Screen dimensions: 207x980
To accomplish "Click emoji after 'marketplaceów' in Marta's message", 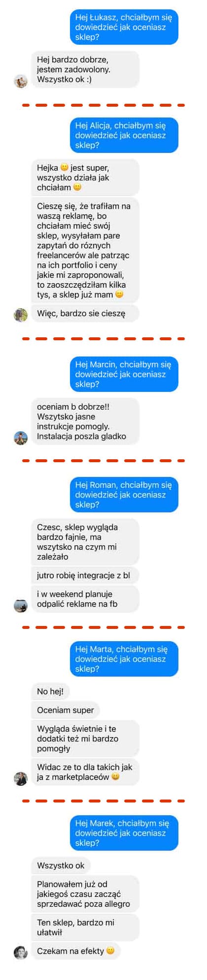I will click(x=115, y=776).
